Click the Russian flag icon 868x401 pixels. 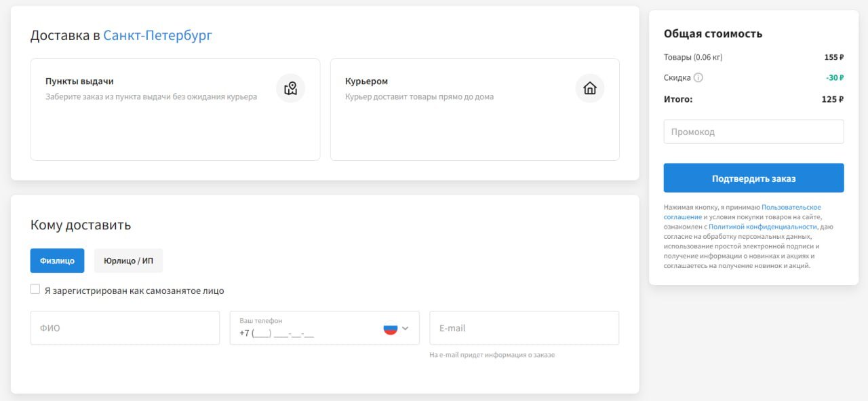391,328
